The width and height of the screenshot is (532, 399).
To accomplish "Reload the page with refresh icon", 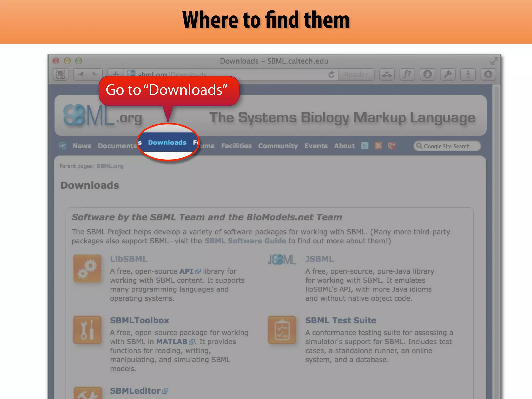I will pos(331,75).
